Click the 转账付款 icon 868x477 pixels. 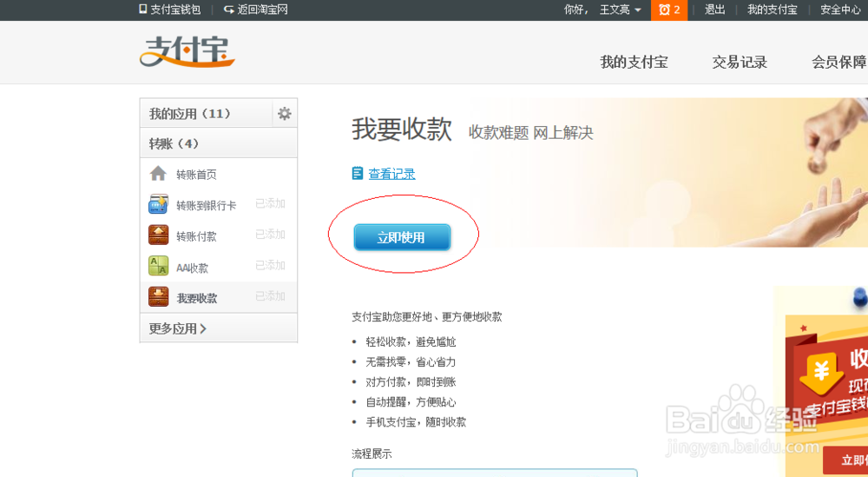[158, 235]
